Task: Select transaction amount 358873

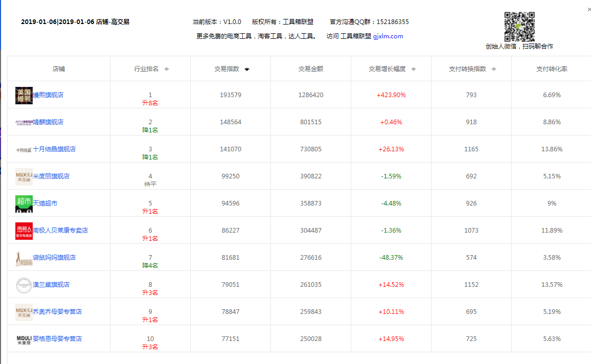Action: 310,203
